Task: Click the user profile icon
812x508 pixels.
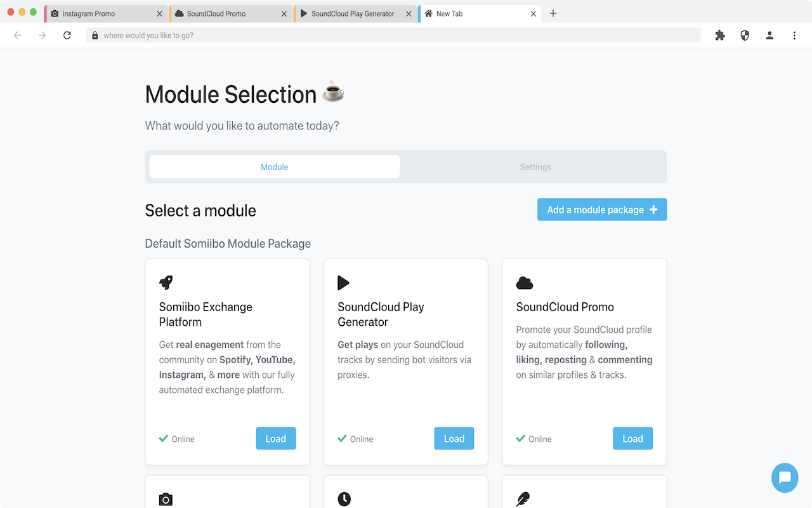Action: pyautogui.click(x=769, y=36)
